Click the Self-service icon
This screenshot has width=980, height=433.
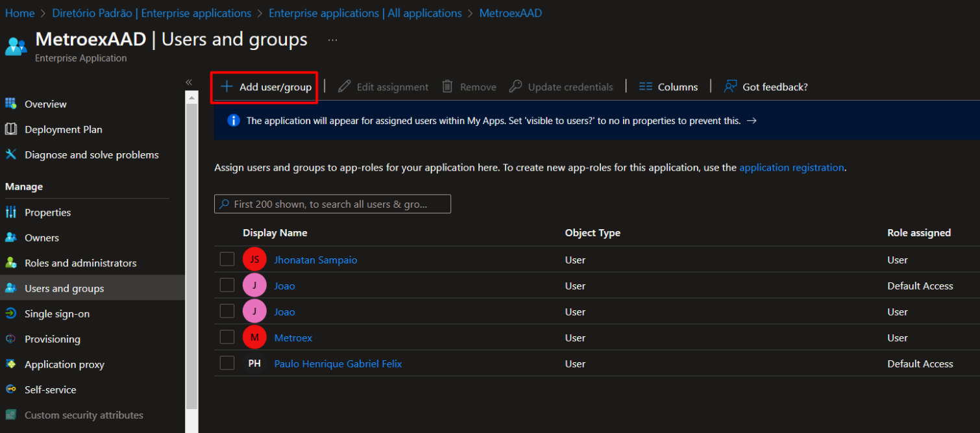tap(11, 390)
